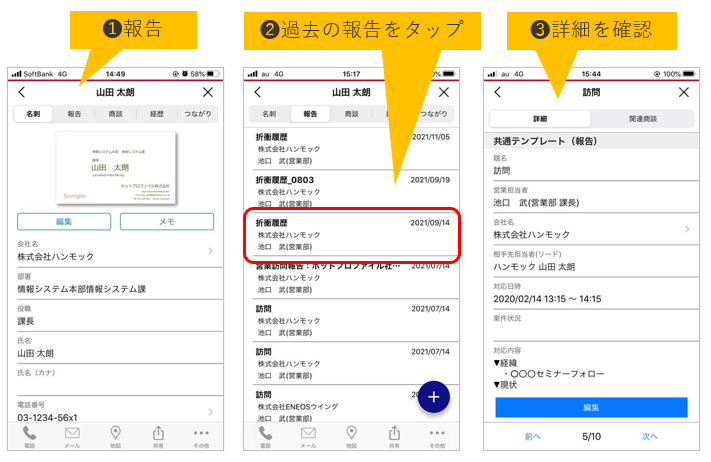Expand 電話番号 row chevron in first screen
Screen dimensions: 711x462
pyautogui.click(x=210, y=411)
